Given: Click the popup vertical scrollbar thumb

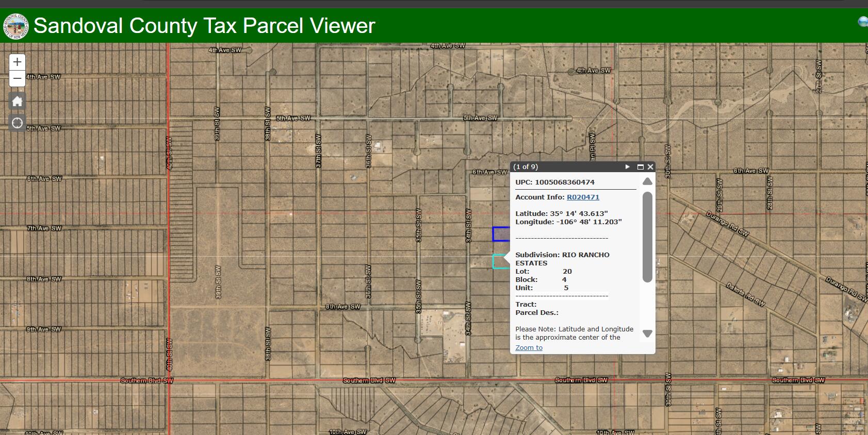Looking at the screenshot, I should pyautogui.click(x=647, y=237).
